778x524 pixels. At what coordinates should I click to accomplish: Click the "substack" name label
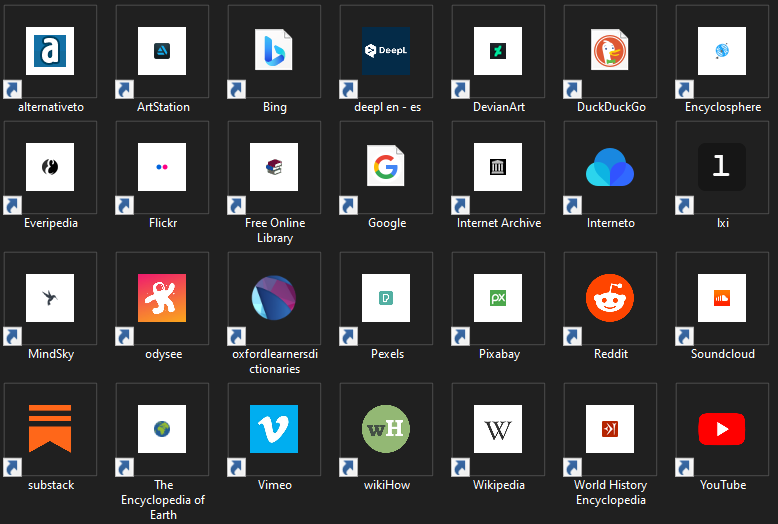pyautogui.click(x=51, y=485)
